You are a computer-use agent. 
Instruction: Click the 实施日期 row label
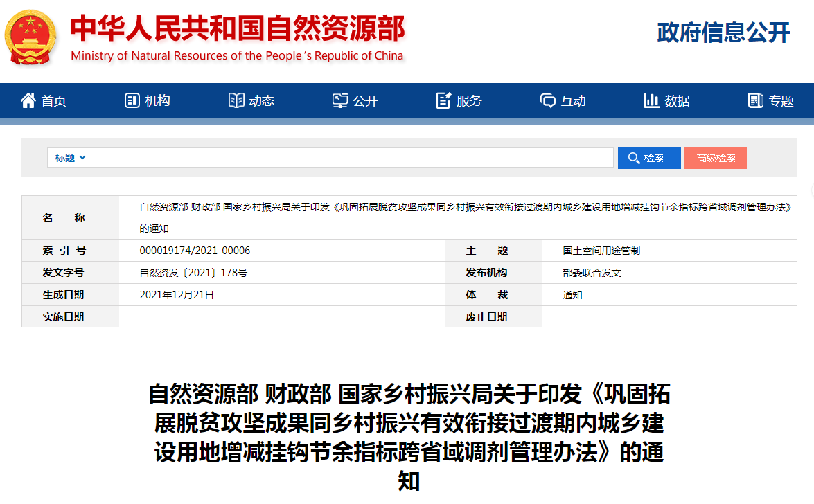[63, 316]
